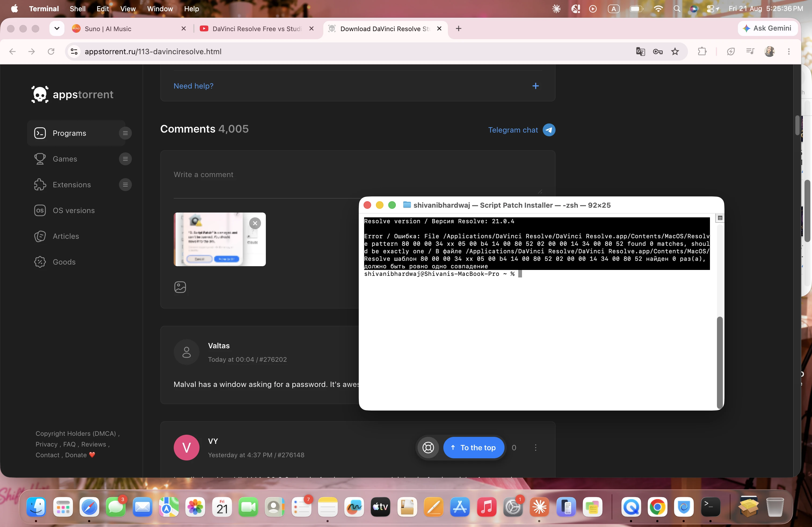Bookmark this page with the star icon

(x=675, y=52)
